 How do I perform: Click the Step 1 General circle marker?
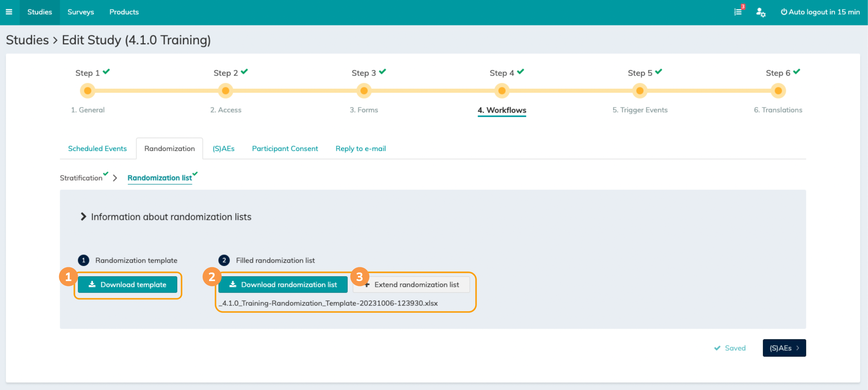point(88,91)
